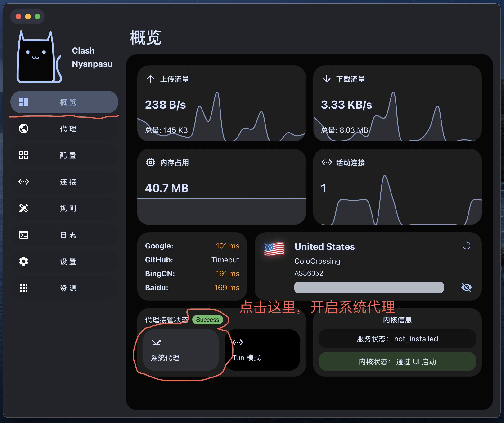
Task: Open the 连接 connections arrows icon
Action: tap(23, 182)
